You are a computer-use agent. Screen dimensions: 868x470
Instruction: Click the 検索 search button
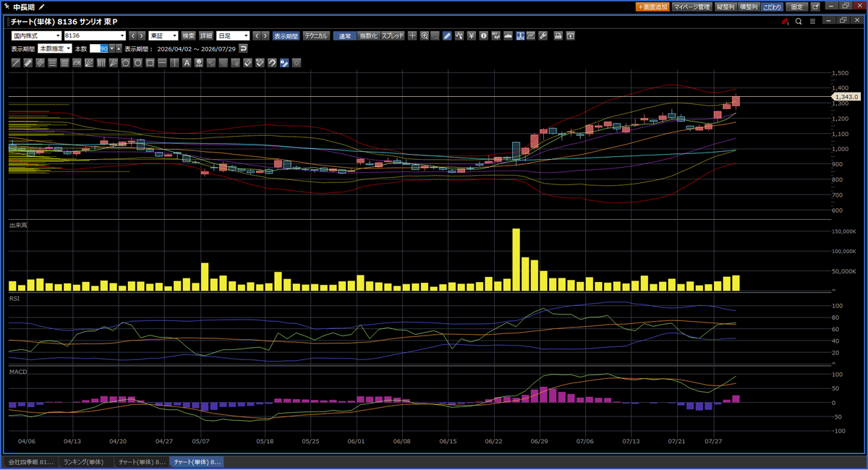pos(188,35)
